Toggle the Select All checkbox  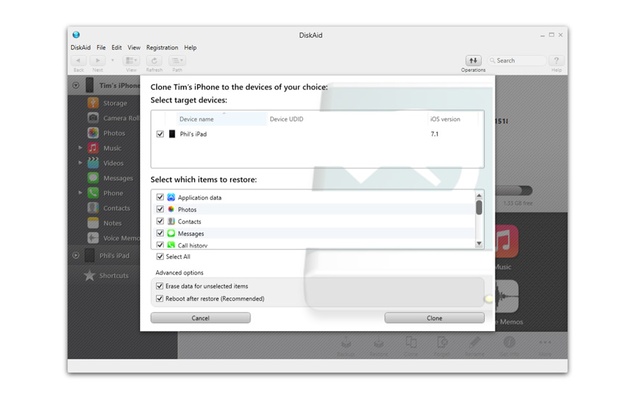160,256
